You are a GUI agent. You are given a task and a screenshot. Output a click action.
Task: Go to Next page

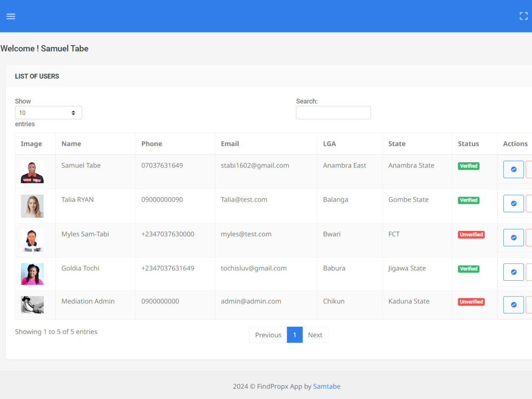point(315,335)
